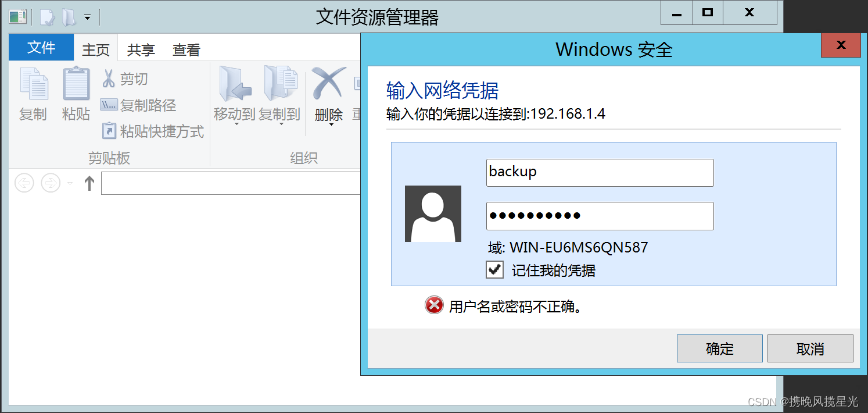Switch to the Share (共享) tab
This screenshot has height=413, width=868.
141,50
